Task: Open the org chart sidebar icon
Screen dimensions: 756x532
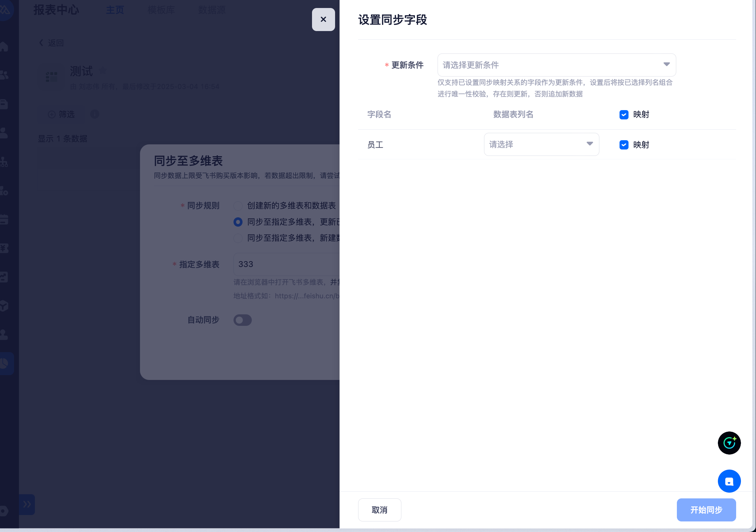Action: click(4, 162)
